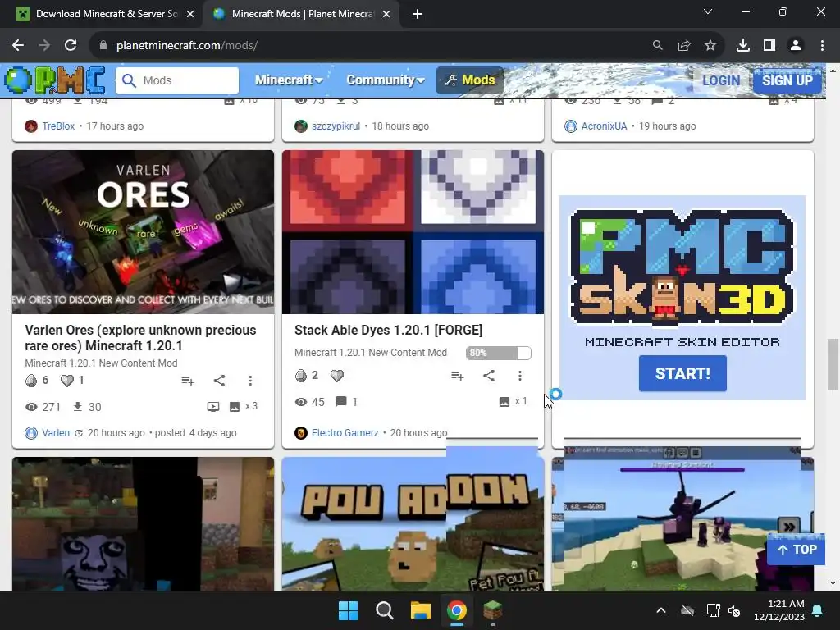Open Windows Start menu

tap(348, 610)
